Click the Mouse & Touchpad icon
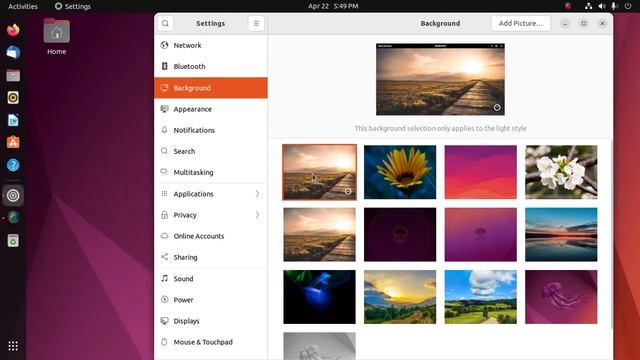The image size is (640, 360). coord(164,342)
